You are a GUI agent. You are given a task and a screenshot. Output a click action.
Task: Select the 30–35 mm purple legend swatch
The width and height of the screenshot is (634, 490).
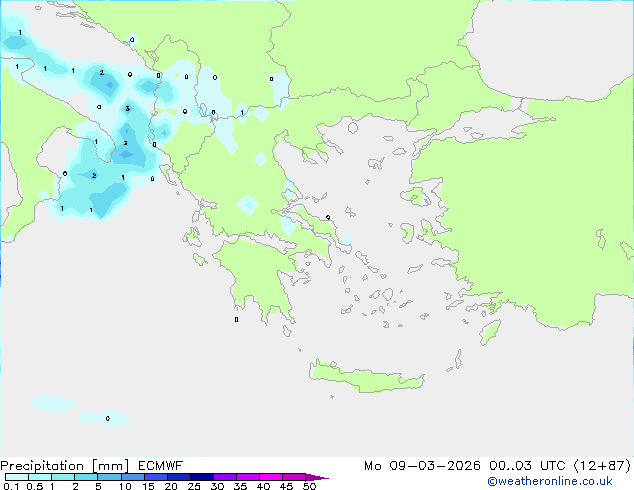[x=224, y=477]
